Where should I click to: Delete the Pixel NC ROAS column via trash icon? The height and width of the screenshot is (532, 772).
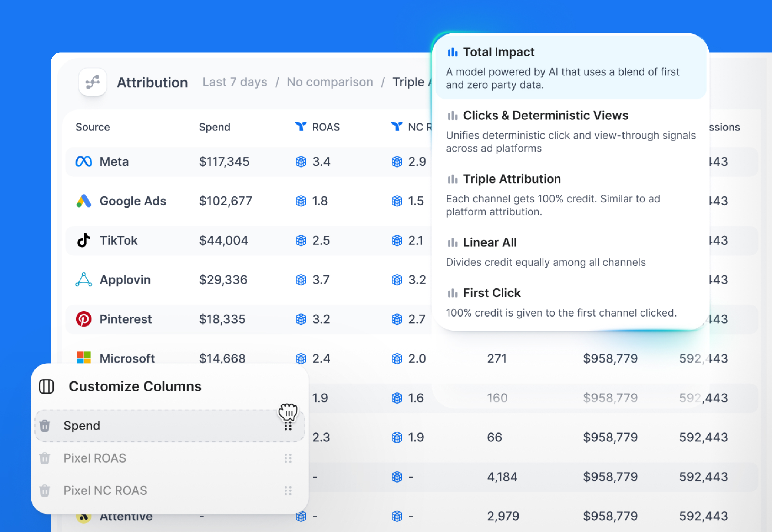point(45,491)
